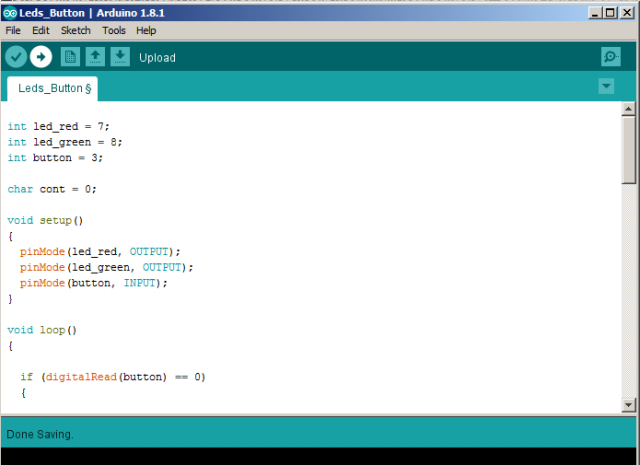Viewport: 640px width, 465px height.
Task: Open the Tools menu
Action: click(114, 31)
